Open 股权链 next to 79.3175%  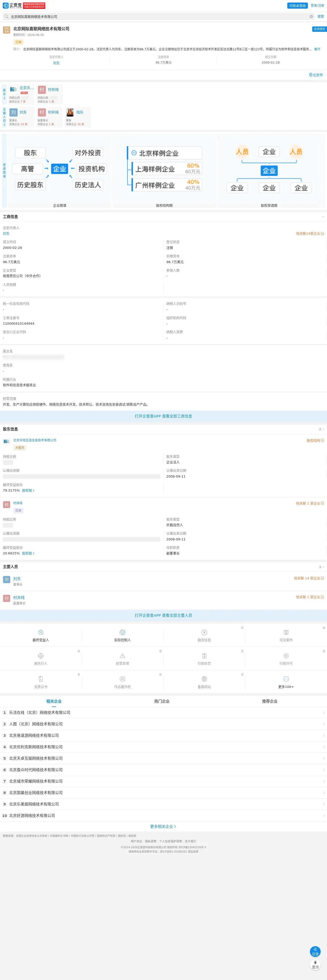click(x=28, y=490)
